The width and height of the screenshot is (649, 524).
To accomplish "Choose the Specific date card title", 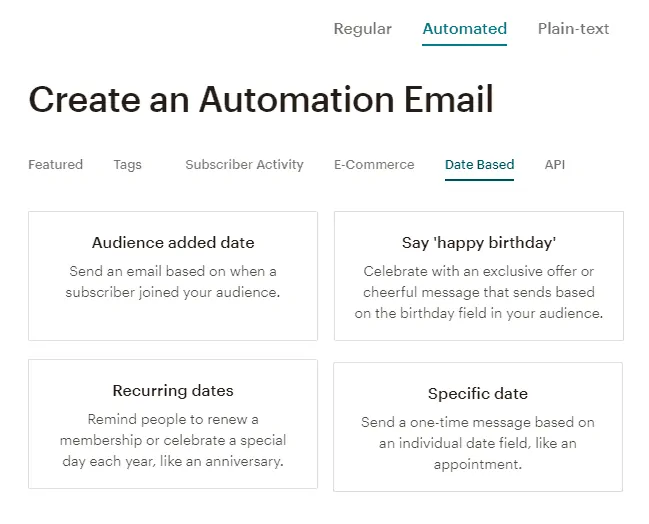I will click(478, 393).
